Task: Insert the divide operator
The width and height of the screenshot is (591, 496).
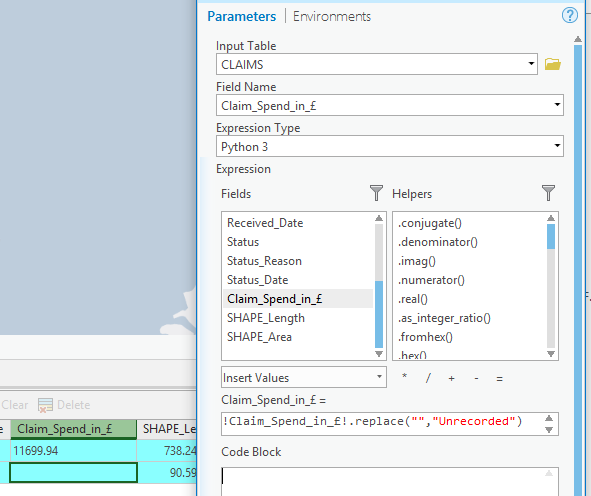Action: point(428,378)
